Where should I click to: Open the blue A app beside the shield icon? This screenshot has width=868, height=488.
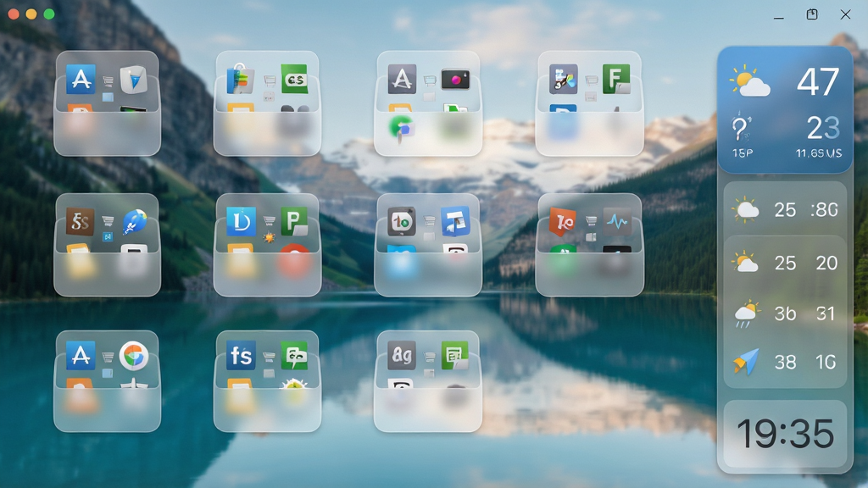pos(81,79)
